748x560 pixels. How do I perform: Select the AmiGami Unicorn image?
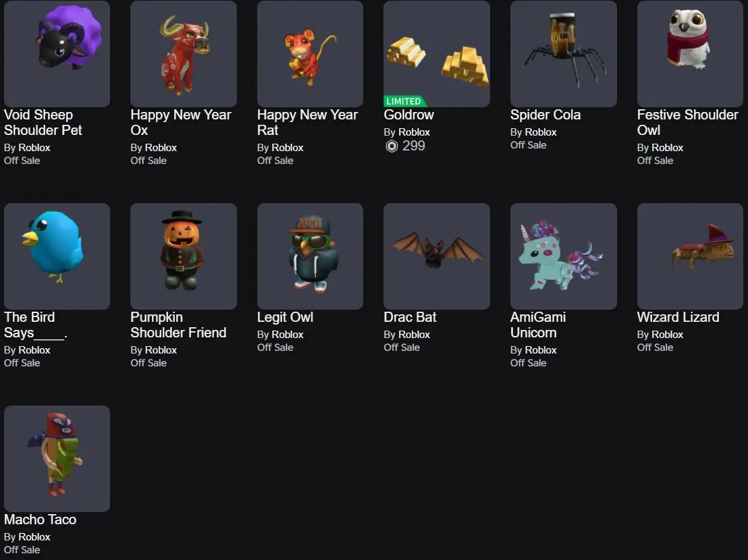(564, 256)
